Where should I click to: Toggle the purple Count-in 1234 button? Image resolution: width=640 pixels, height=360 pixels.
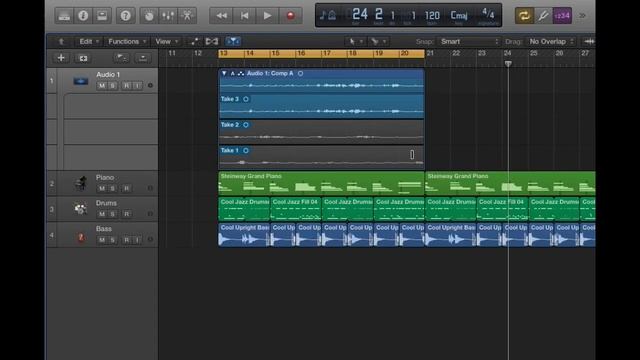[562, 16]
